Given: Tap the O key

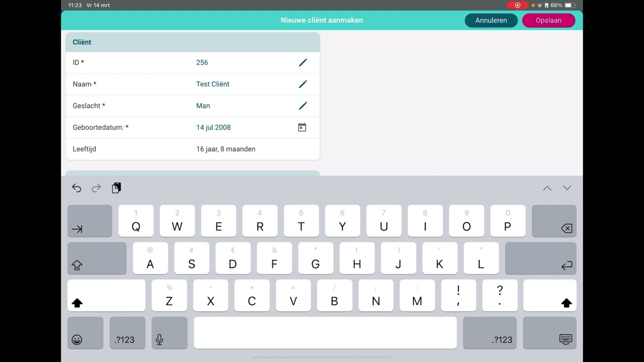Looking at the screenshot, I should (x=466, y=221).
